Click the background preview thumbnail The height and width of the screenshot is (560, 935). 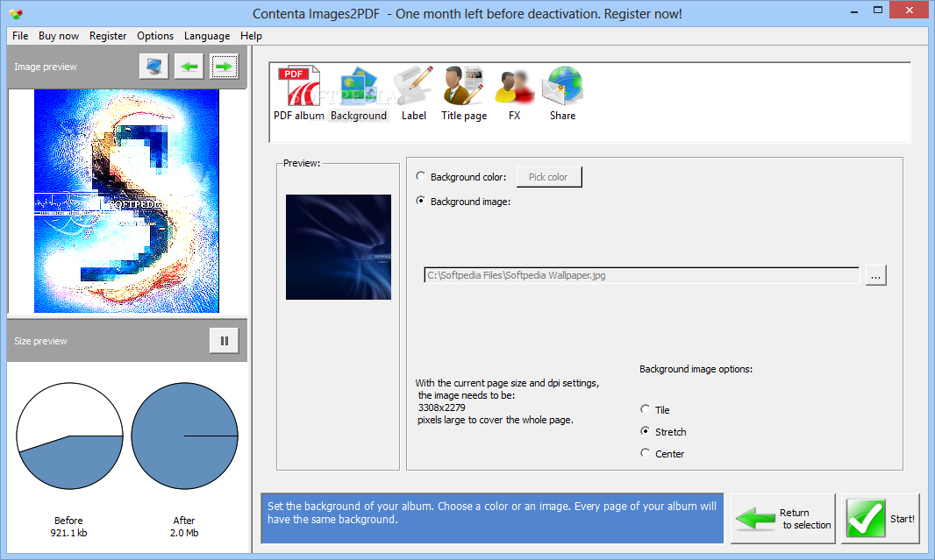[x=338, y=246]
